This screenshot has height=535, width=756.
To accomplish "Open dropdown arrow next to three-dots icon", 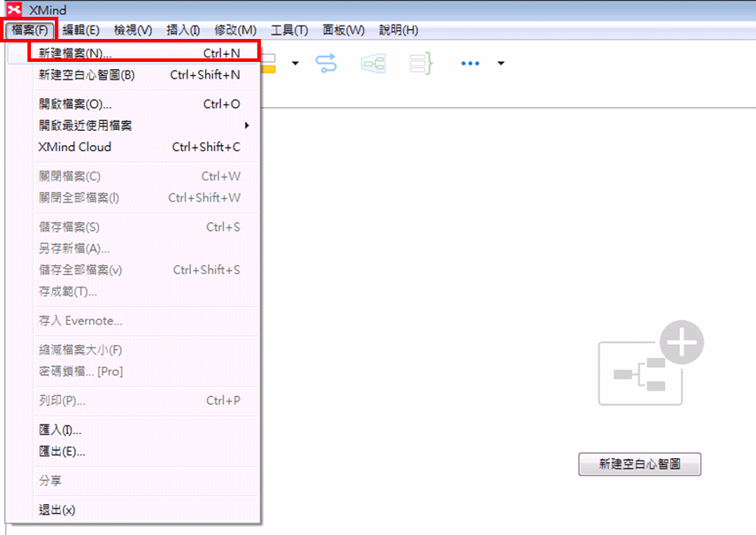I will [500, 64].
